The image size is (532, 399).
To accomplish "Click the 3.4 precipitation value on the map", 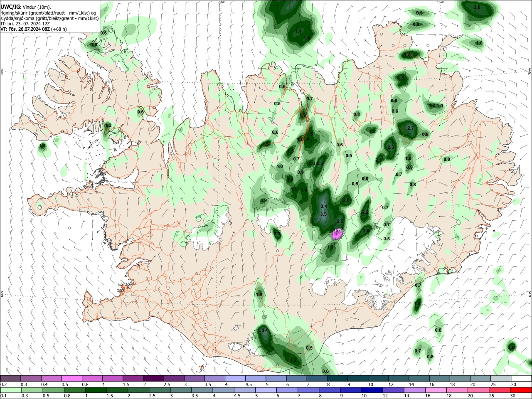I will tap(324, 206).
